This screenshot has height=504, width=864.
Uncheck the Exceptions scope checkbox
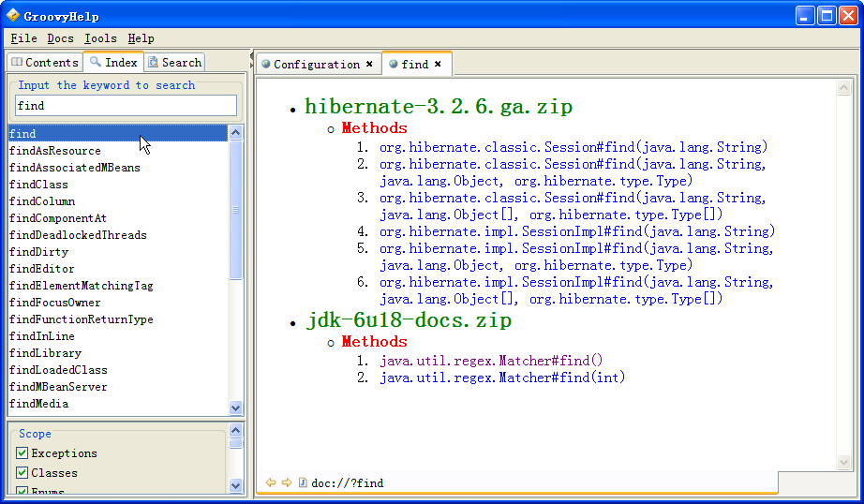click(x=22, y=453)
